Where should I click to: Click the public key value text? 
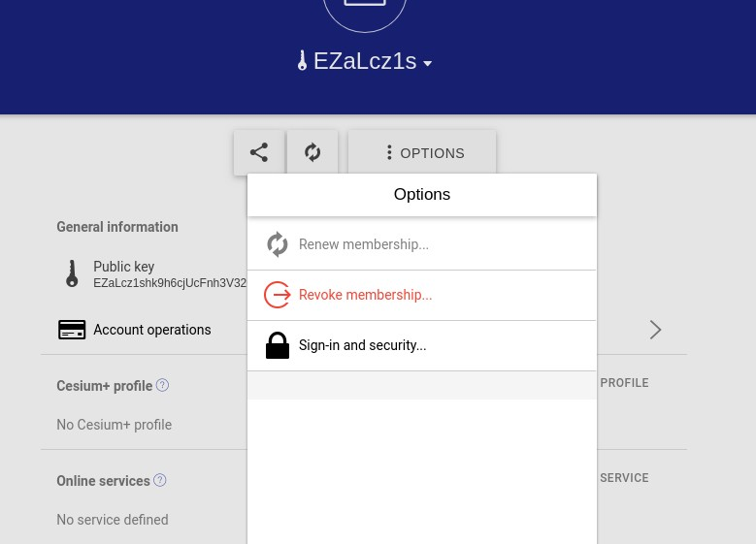(x=170, y=283)
